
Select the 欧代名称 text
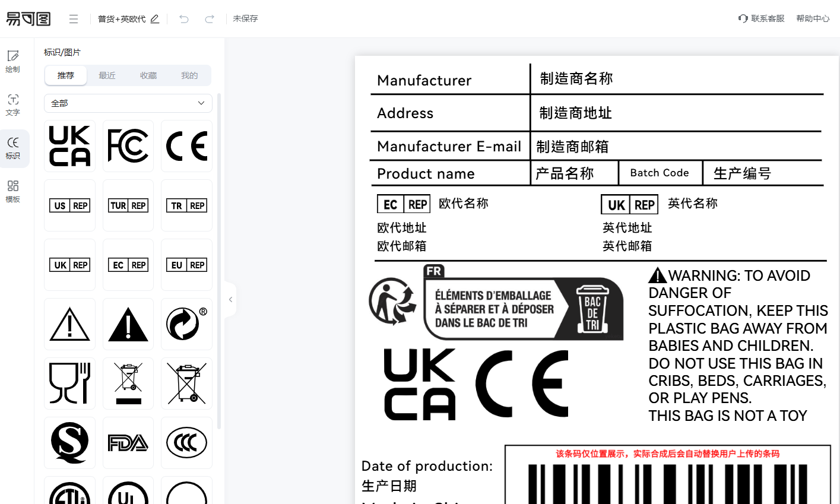click(x=464, y=204)
